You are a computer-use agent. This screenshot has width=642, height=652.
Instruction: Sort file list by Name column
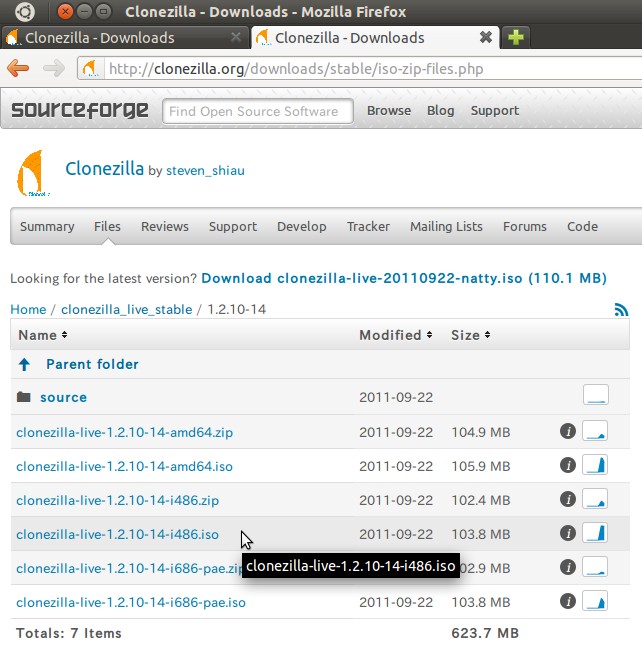tap(43, 335)
